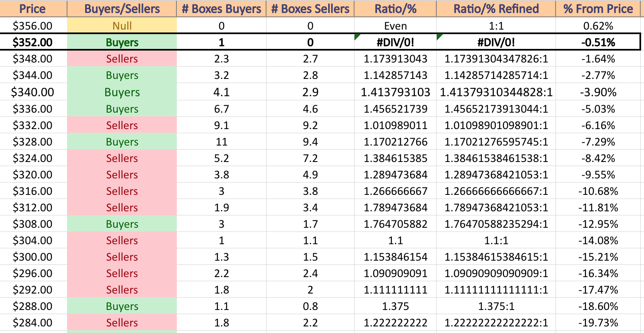Select the 1.090909091 ratio cell
Image resolution: width=644 pixels, height=333 pixels.
click(x=395, y=273)
